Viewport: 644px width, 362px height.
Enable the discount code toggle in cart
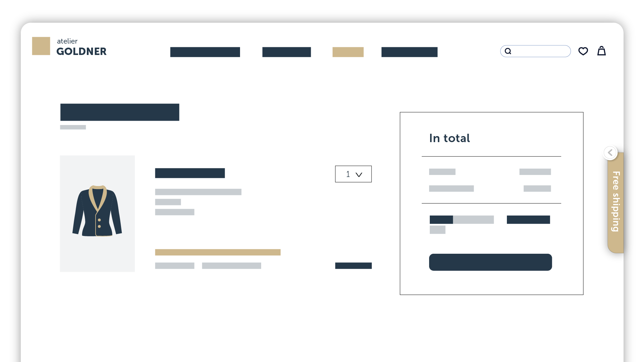click(441, 220)
